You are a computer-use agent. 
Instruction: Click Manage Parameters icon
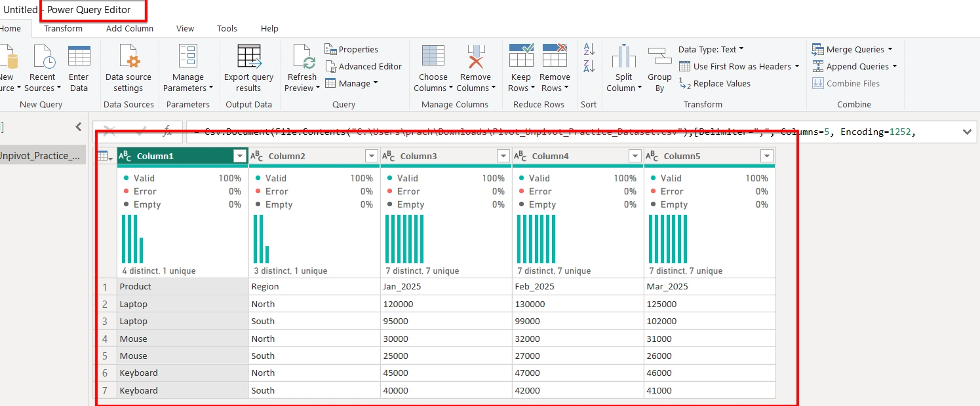188,57
